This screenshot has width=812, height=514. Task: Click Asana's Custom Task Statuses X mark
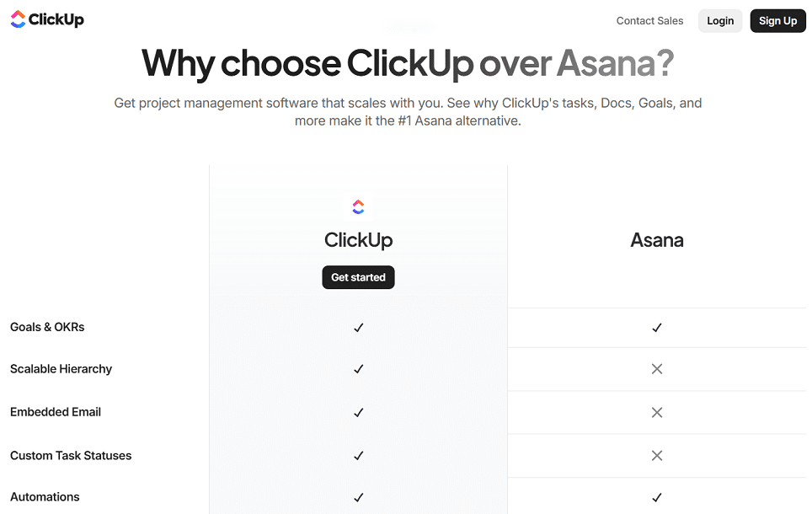tap(657, 456)
